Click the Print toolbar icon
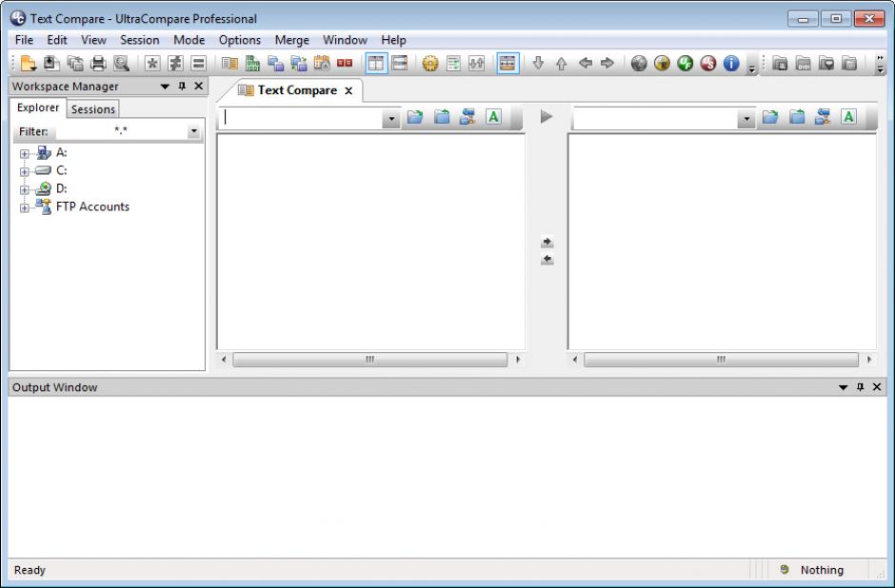The image size is (895, 588). pos(98,64)
